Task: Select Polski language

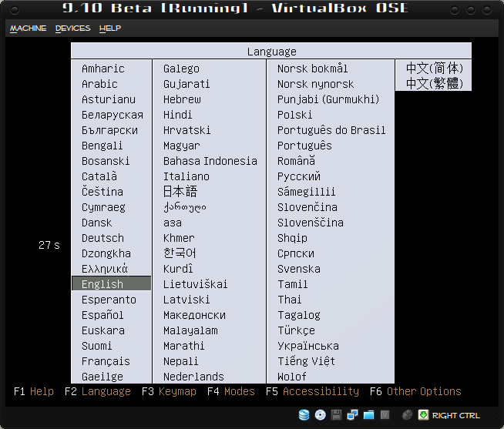Action: coord(294,115)
